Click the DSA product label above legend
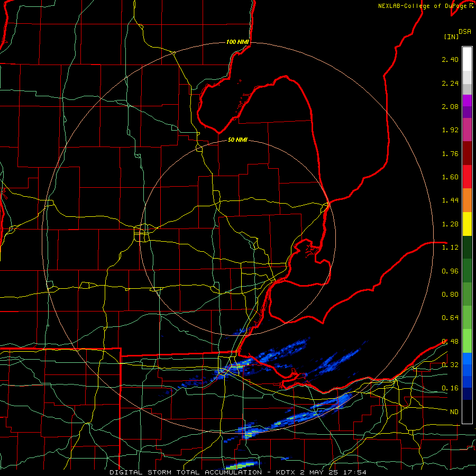The image size is (476, 476). (x=465, y=32)
